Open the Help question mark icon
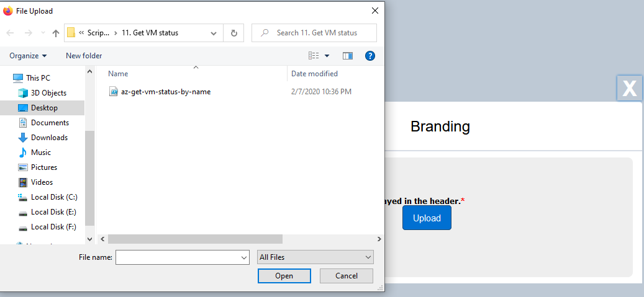 [x=370, y=56]
